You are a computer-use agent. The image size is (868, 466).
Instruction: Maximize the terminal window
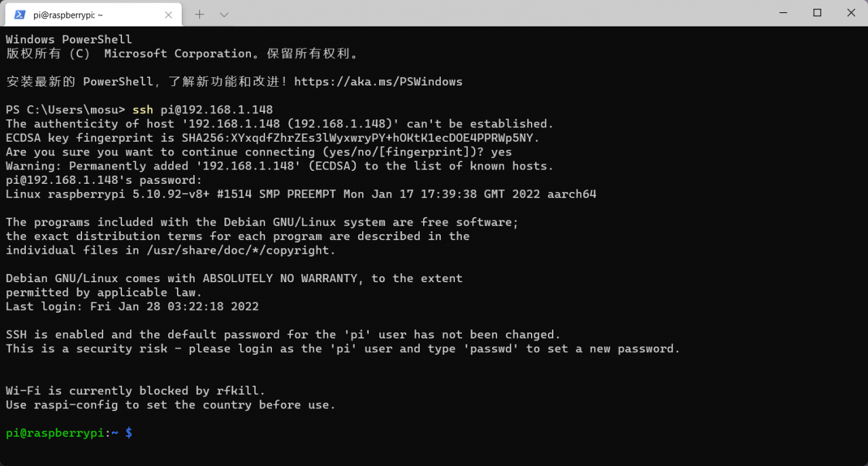(x=817, y=13)
